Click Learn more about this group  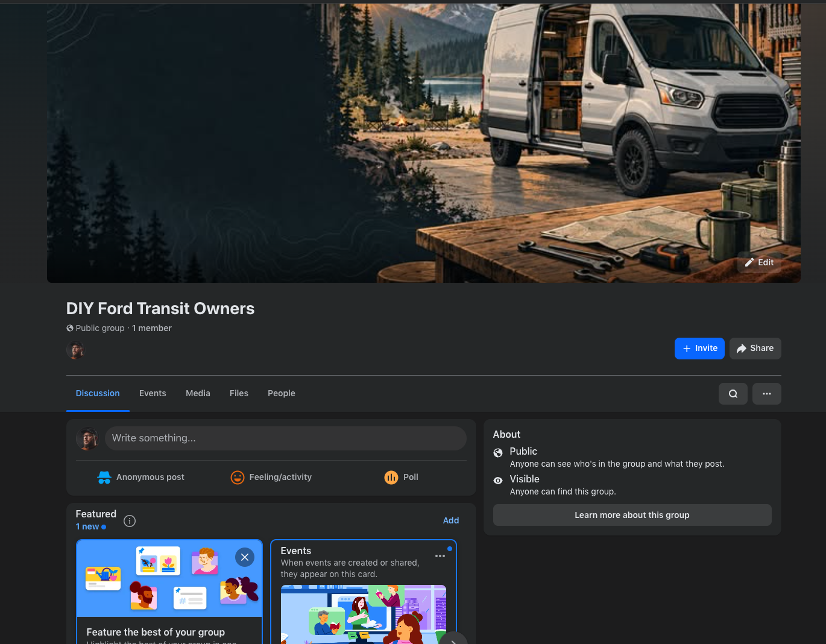click(x=632, y=515)
